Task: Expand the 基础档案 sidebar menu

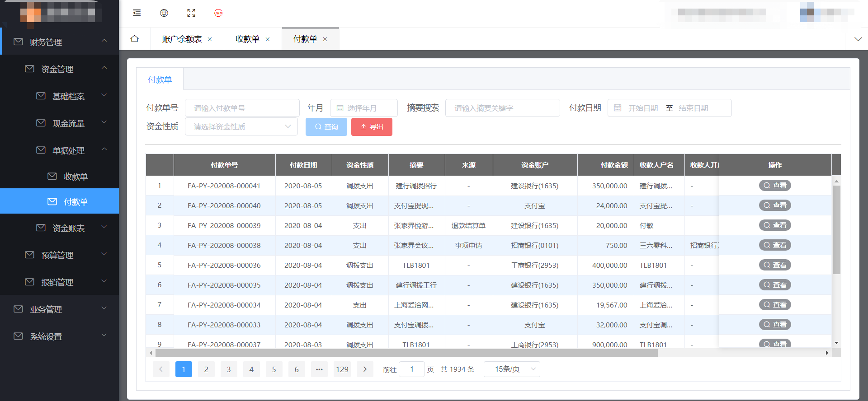Action: tap(69, 96)
